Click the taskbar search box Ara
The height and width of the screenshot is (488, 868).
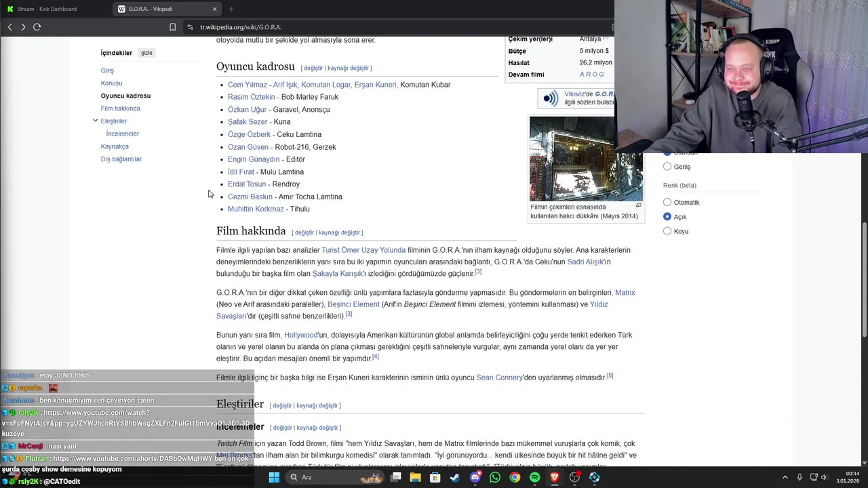(x=336, y=477)
